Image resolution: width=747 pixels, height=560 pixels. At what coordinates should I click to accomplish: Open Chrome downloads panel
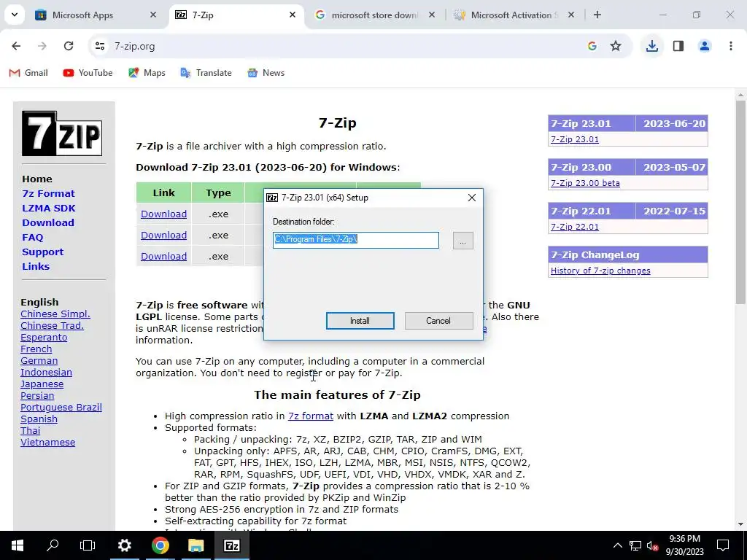tap(651, 46)
